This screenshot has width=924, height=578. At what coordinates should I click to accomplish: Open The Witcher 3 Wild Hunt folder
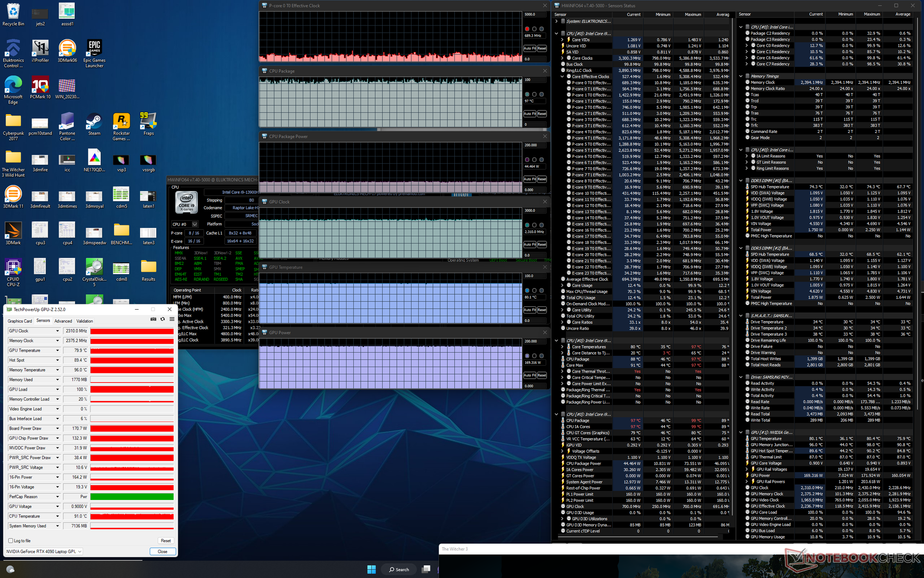(13, 163)
